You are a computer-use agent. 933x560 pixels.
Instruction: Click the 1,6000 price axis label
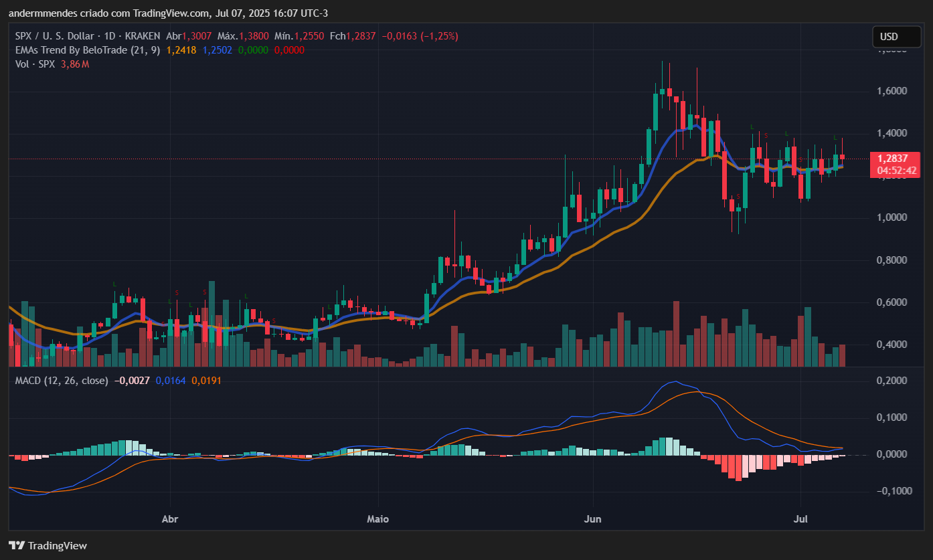(x=892, y=91)
